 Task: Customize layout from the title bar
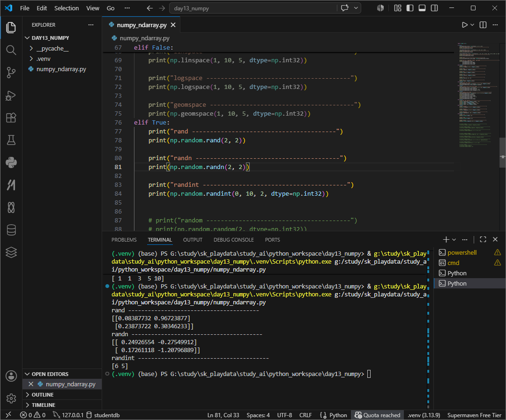tap(398, 8)
